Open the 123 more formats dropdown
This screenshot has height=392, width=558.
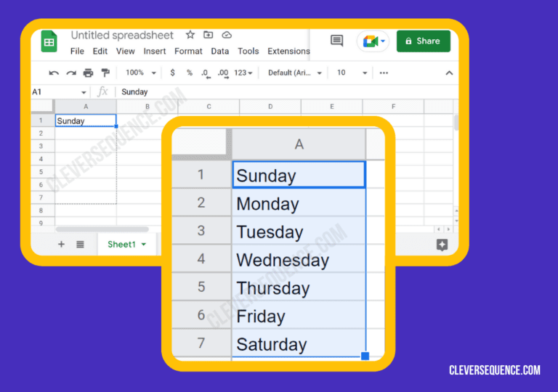point(243,73)
